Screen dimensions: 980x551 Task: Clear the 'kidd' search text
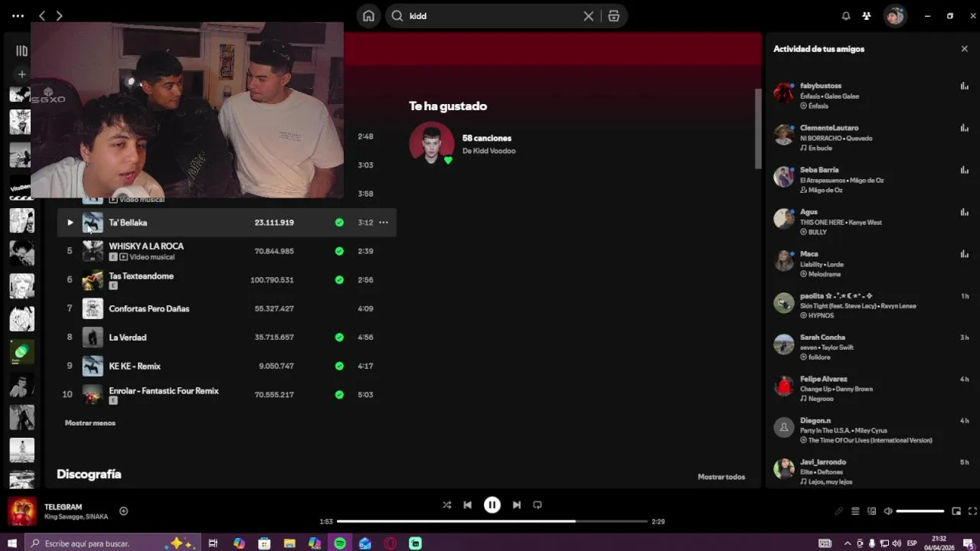pyautogui.click(x=588, y=16)
